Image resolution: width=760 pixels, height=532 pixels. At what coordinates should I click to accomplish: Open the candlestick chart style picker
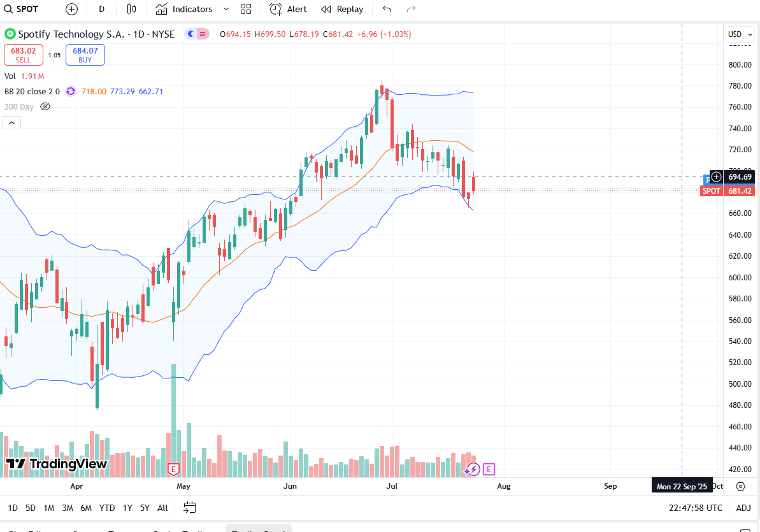click(x=131, y=9)
